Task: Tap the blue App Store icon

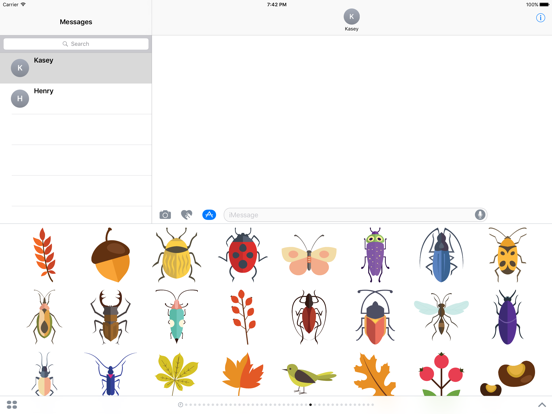Action: (x=209, y=215)
